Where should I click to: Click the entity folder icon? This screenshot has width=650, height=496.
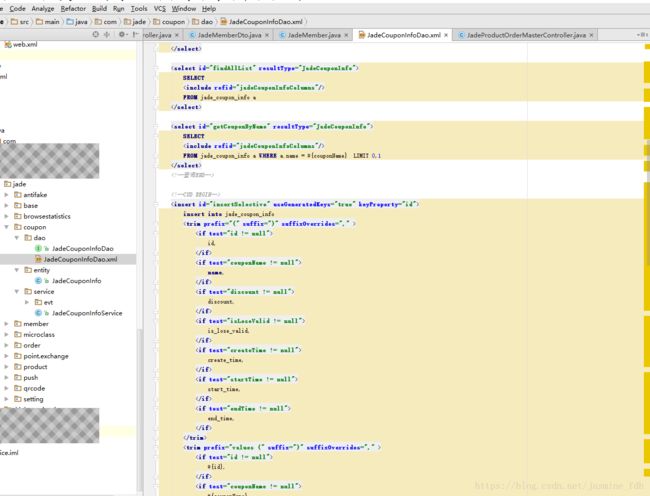pos(28,270)
